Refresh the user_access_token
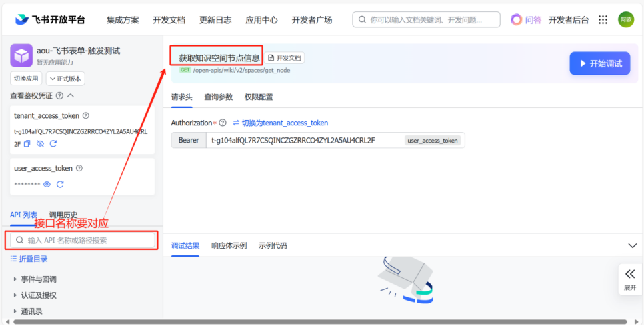 [x=60, y=185]
